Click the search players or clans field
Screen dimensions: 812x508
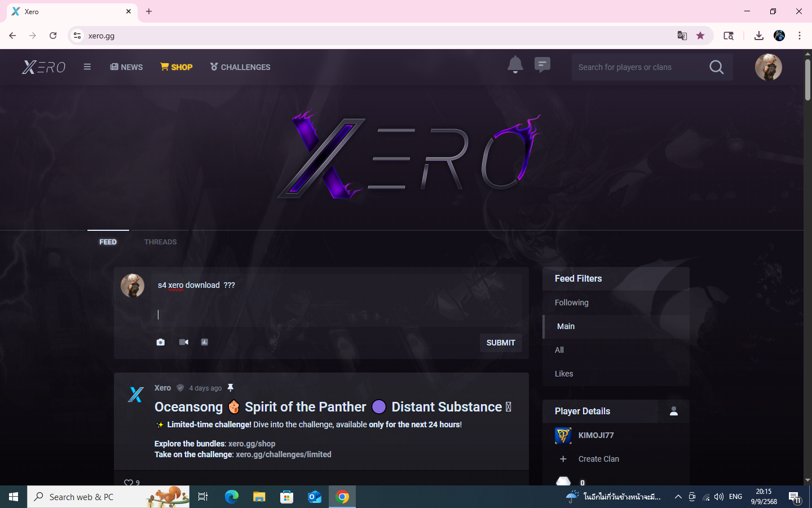point(637,67)
